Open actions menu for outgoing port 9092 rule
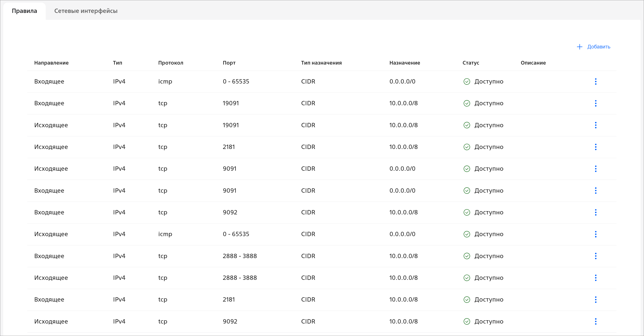 click(596, 321)
